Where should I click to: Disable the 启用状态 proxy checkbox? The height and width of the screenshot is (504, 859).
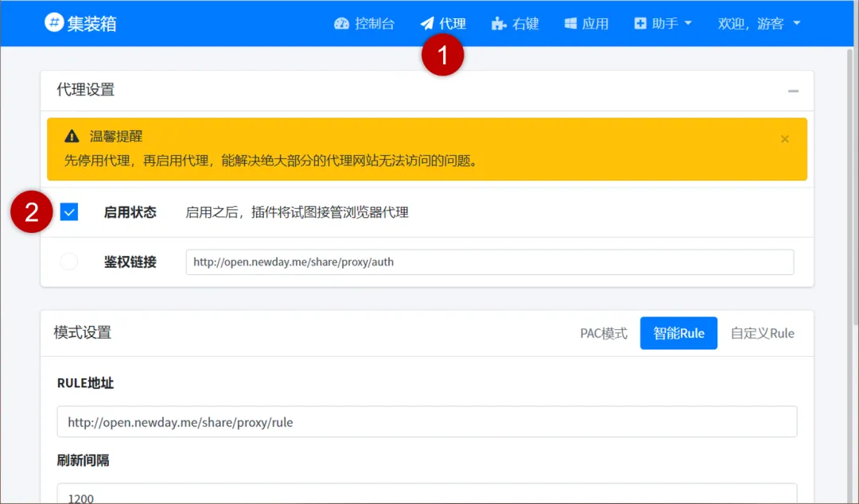point(68,211)
